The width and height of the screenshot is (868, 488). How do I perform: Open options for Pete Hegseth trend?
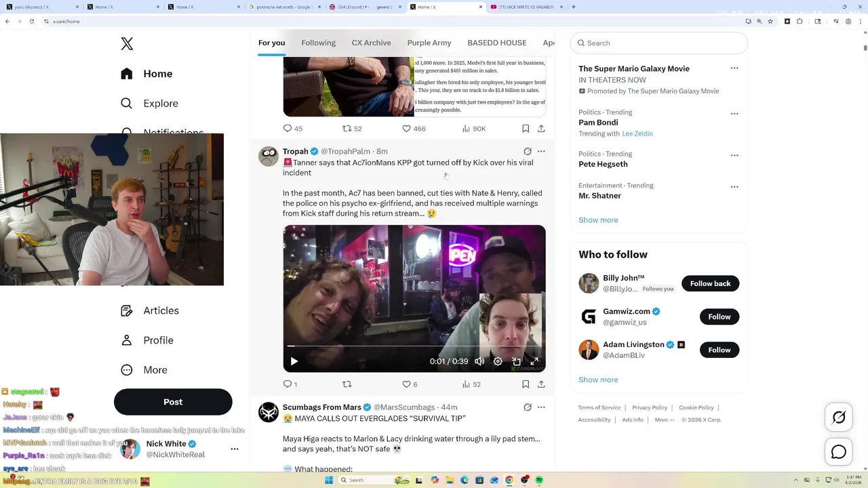[x=734, y=155]
